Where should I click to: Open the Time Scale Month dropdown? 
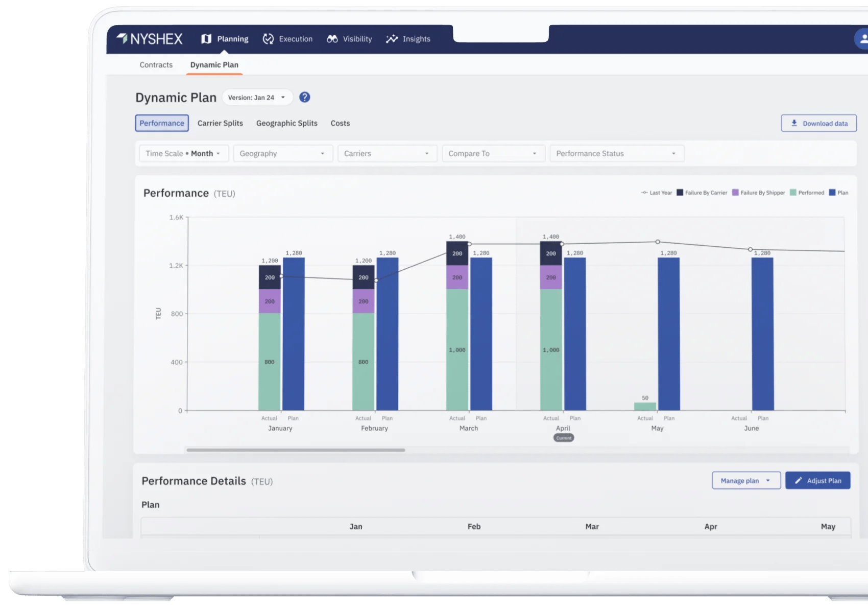pyautogui.click(x=184, y=153)
